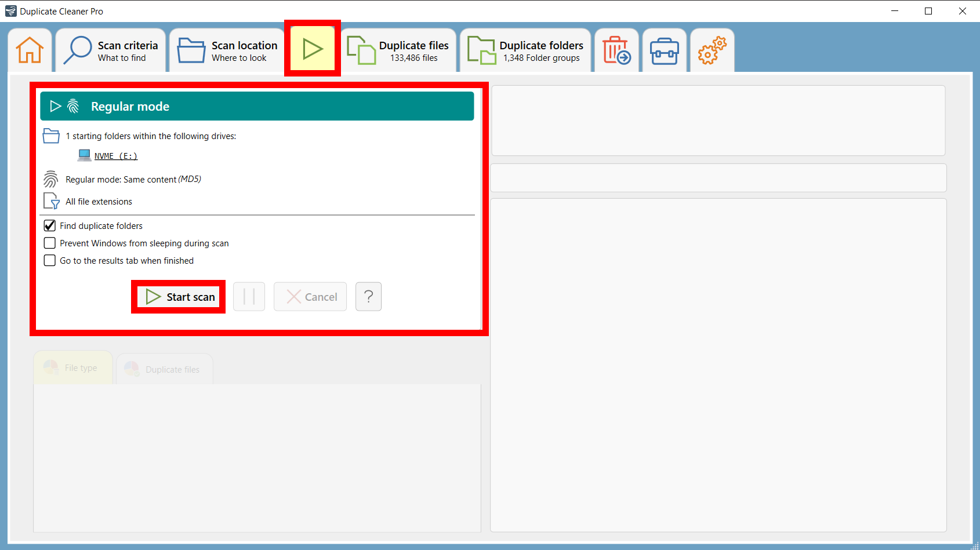The image size is (980, 550).
Task: Click the Pause scan icon button
Action: point(249,296)
